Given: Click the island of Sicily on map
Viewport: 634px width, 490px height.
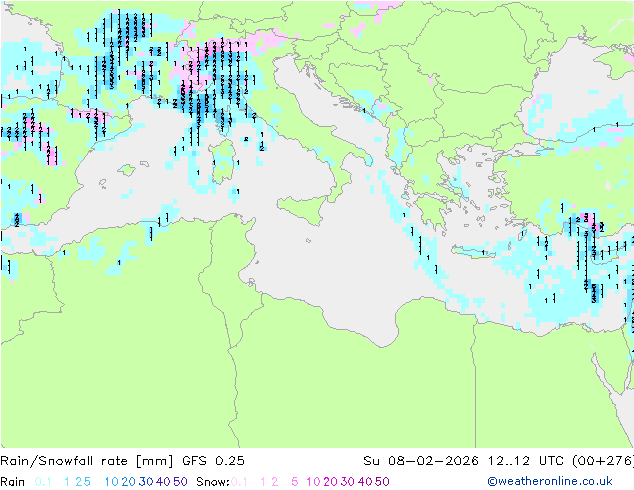Looking at the screenshot, I should click(x=304, y=208).
